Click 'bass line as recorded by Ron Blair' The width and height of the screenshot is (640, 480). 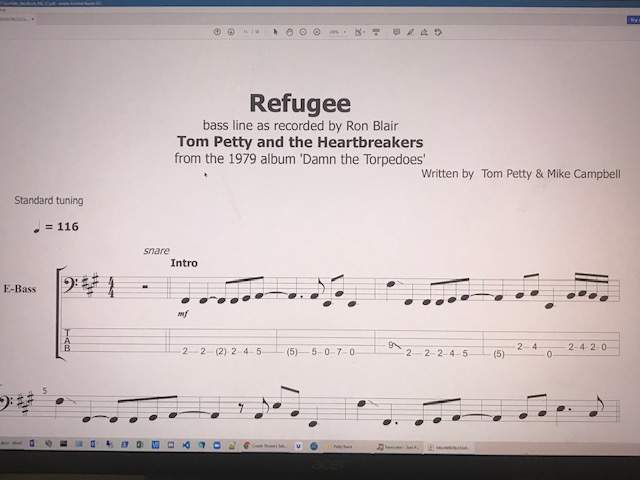point(300,125)
